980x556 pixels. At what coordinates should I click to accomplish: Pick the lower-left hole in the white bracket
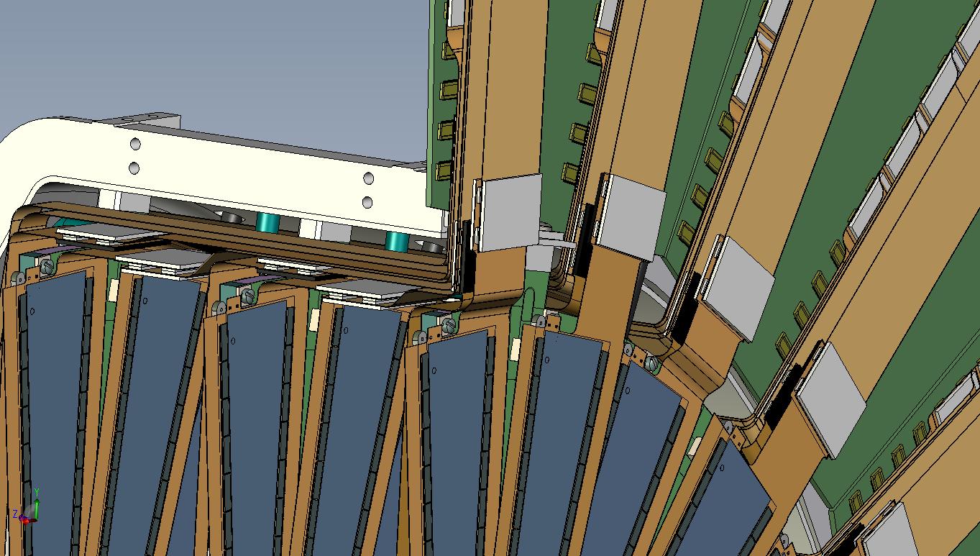click(134, 168)
